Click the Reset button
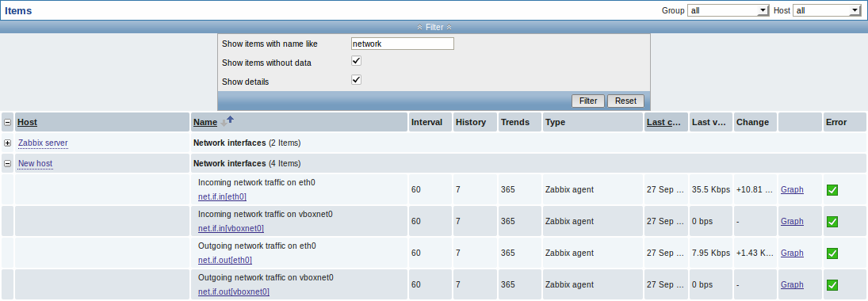Screen dimensions: 868x301 click(625, 101)
